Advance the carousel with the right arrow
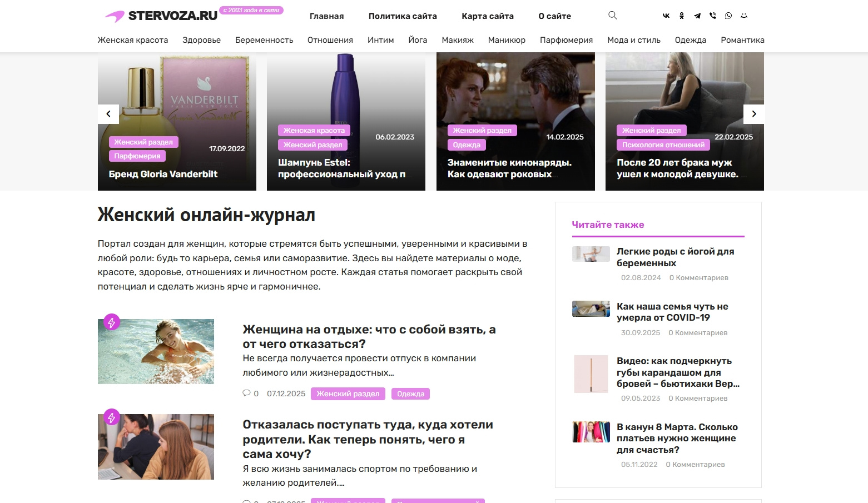The height and width of the screenshot is (503, 868). point(753,114)
